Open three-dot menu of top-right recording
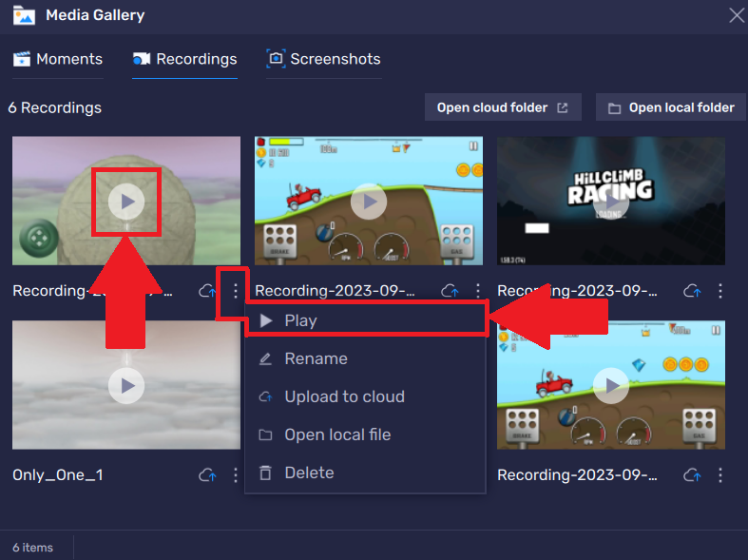The height and width of the screenshot is (560, 748). [720, 291]
